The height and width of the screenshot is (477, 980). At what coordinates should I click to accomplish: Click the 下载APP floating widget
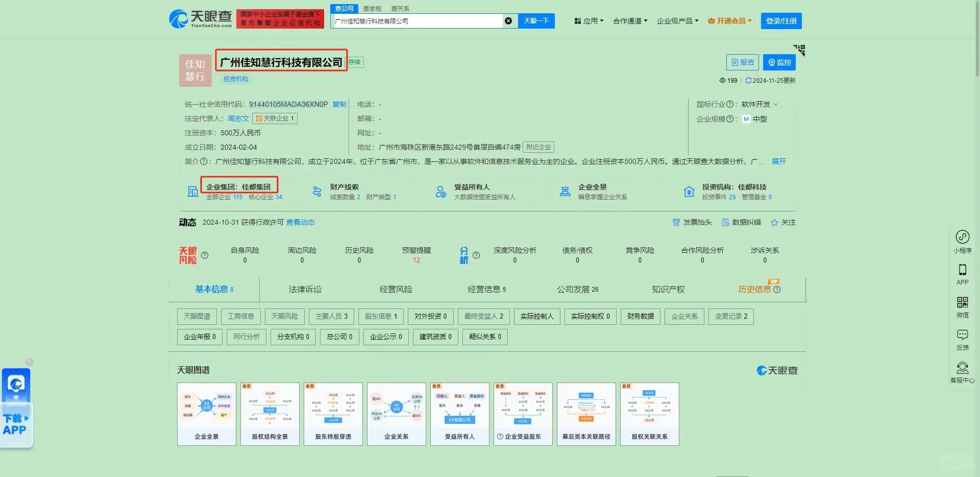(x=16, y=408)
